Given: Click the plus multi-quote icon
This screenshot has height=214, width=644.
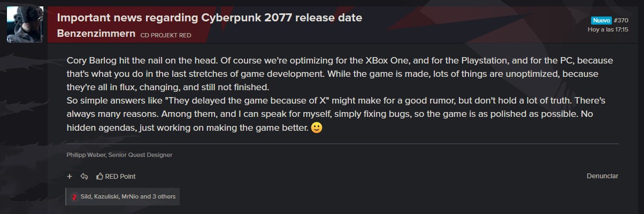Looking at the screenshot, I should click(x=70, y=176).
